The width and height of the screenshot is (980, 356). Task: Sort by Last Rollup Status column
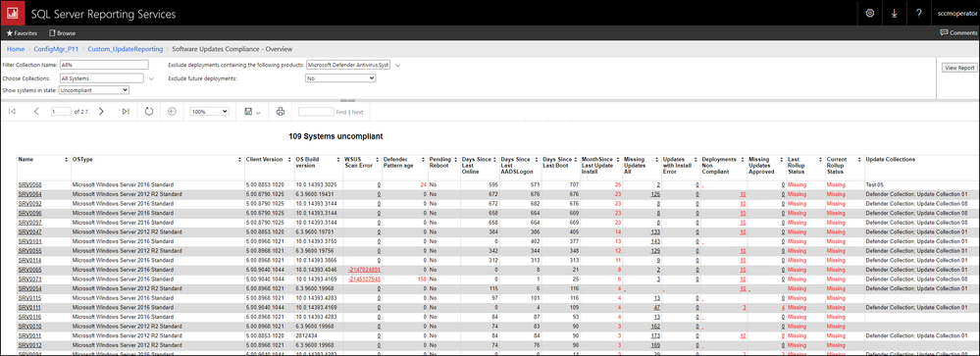pos(820,160)
